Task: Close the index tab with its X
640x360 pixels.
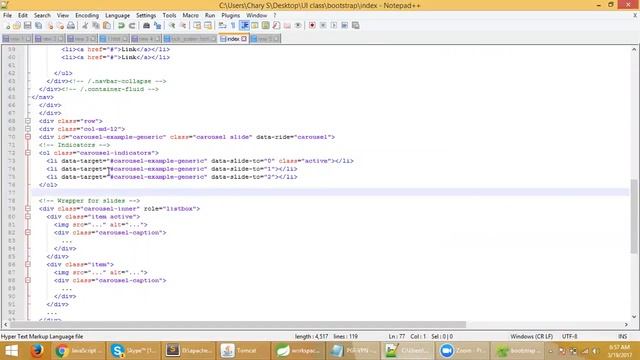Action: coord(244,39)
